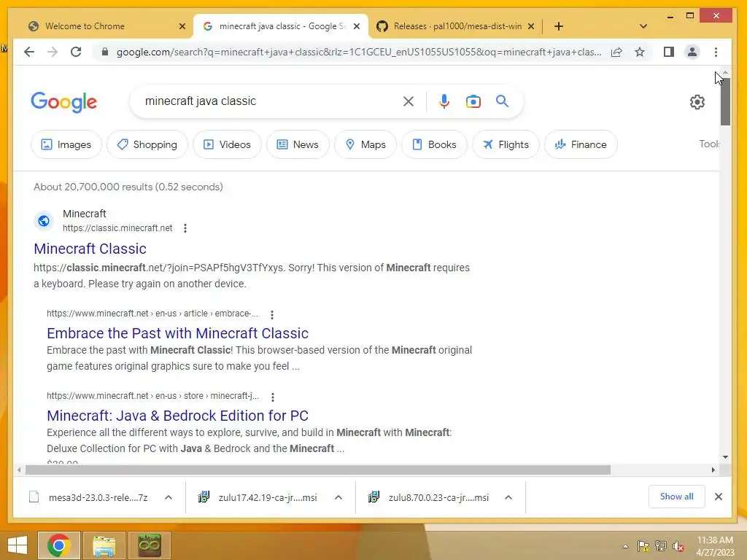Image resolution: width=747 pixels, height=560 pixels.
Task: Expand options for zulu17.42.19 download
Action: pyautogui.click(x=338, y=497)
